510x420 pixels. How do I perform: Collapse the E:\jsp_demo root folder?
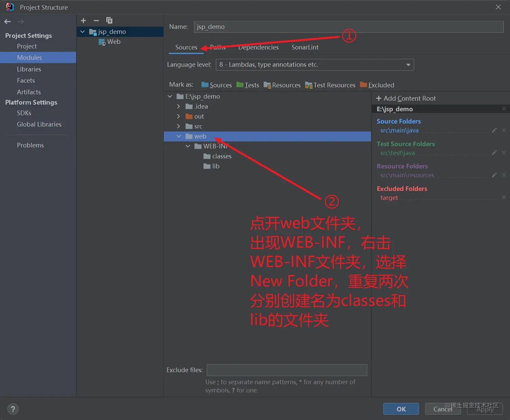point(170,96)
